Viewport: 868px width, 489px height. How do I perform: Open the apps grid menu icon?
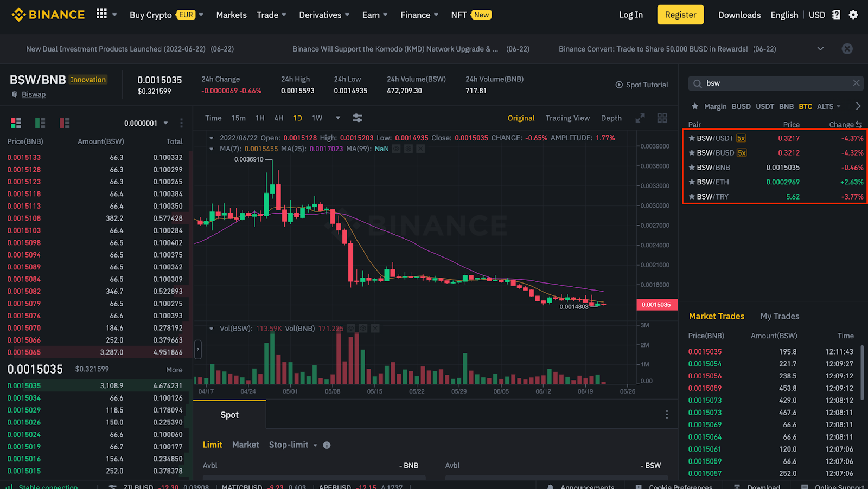pyautogui.click(x=101, y=14)
